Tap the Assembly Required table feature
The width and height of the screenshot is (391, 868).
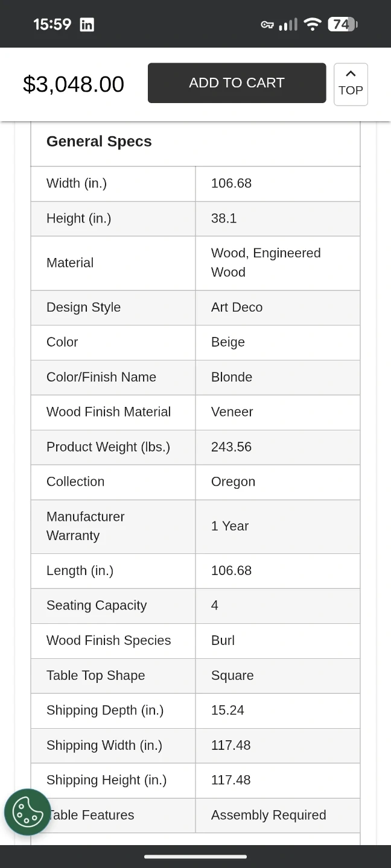pos(269,815)
